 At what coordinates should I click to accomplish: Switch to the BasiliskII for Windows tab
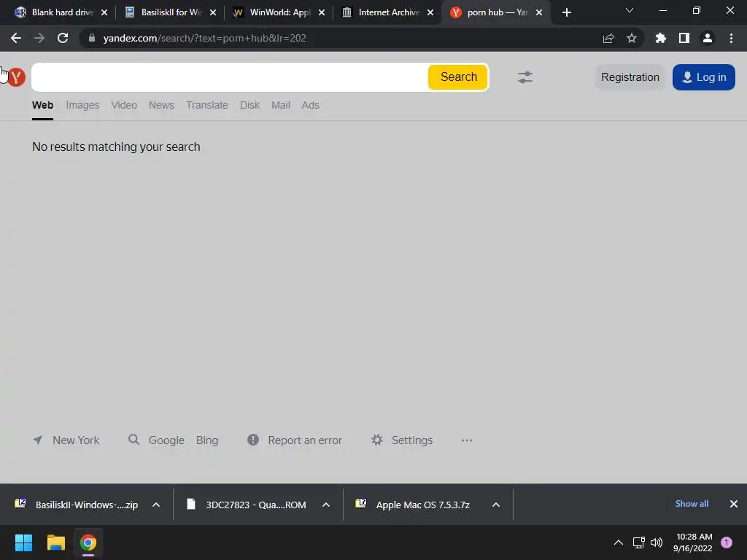point(171,12)
